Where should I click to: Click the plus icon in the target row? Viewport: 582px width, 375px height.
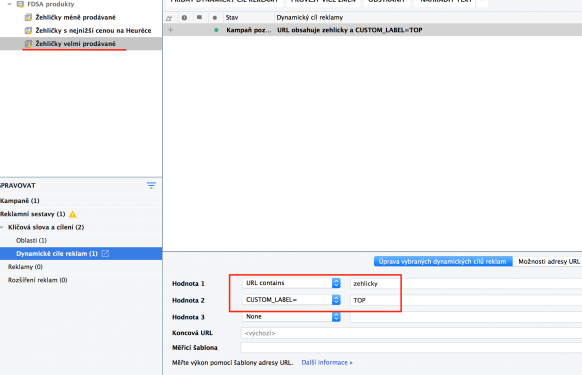pos(170,30)
